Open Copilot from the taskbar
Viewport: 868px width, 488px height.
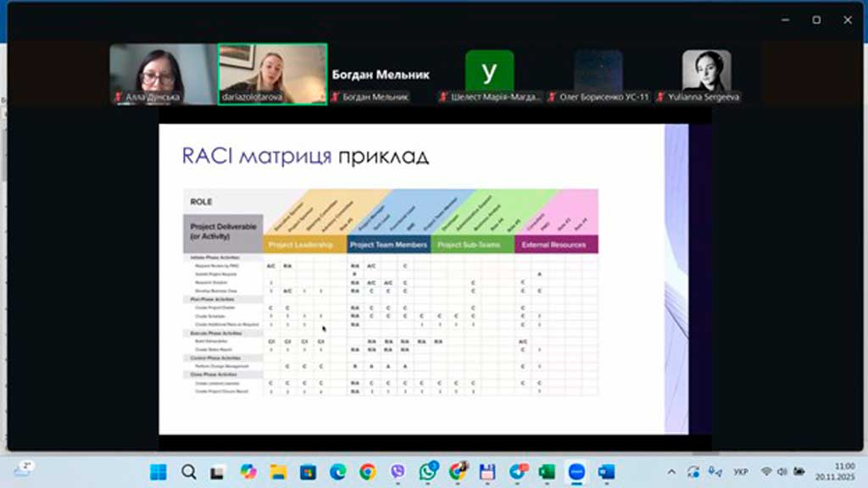pyautogui.click(x=248, y=471)
